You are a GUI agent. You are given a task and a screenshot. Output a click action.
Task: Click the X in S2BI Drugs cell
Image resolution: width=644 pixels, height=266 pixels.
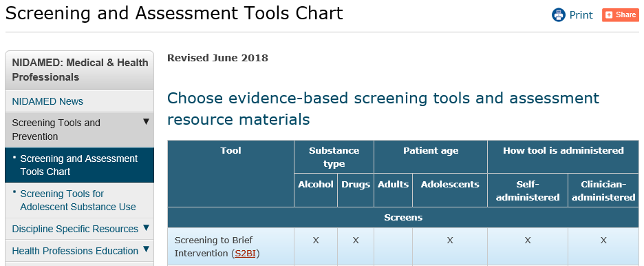[x=356, y=240]
